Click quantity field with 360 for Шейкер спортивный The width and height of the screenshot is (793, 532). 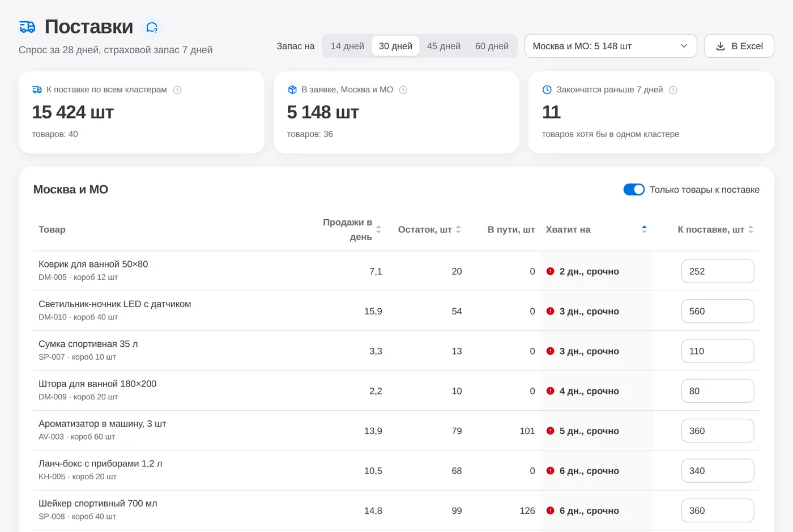click(x=717, y=510)
